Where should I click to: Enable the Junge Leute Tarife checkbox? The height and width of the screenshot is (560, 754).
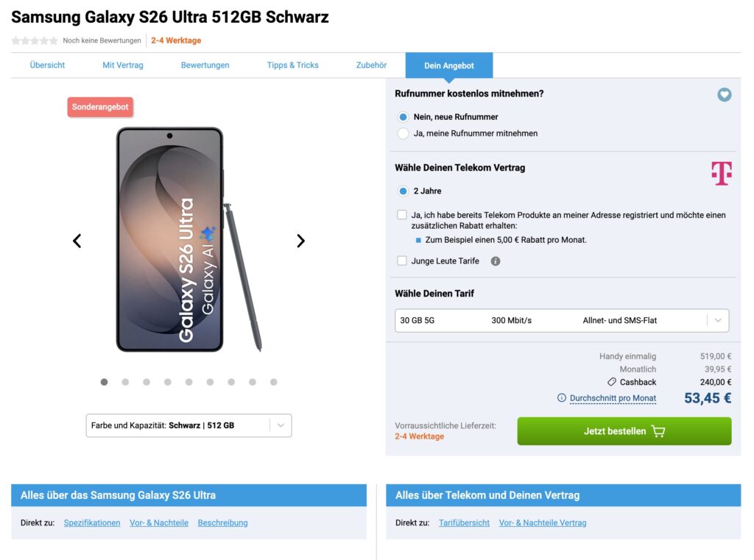(402, 260)
